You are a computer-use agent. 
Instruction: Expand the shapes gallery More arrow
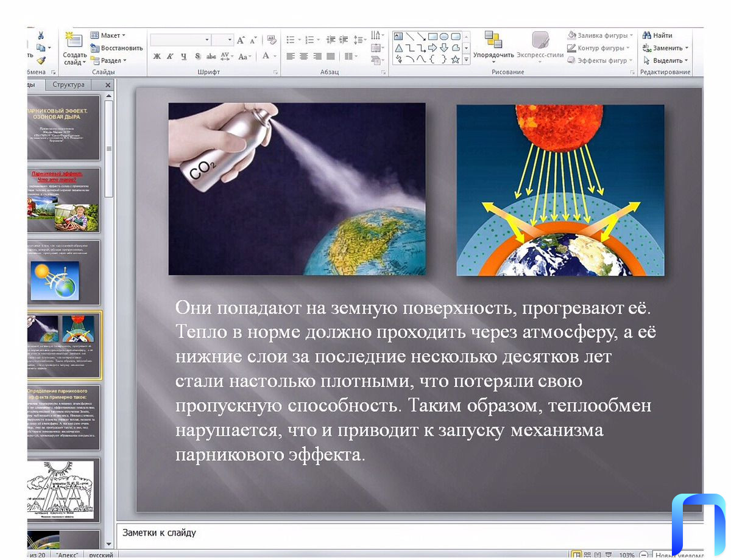(x=467, y=60)
